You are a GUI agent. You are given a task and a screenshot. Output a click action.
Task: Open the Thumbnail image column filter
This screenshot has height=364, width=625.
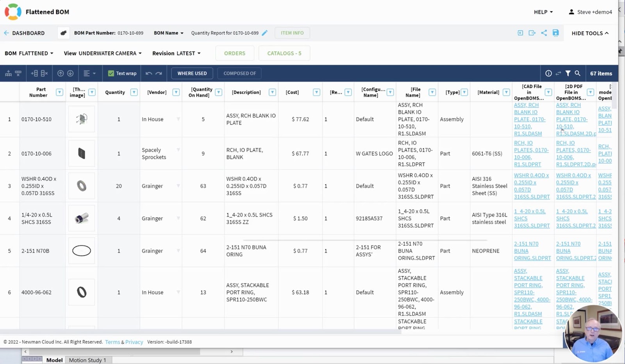click(92, 93)
